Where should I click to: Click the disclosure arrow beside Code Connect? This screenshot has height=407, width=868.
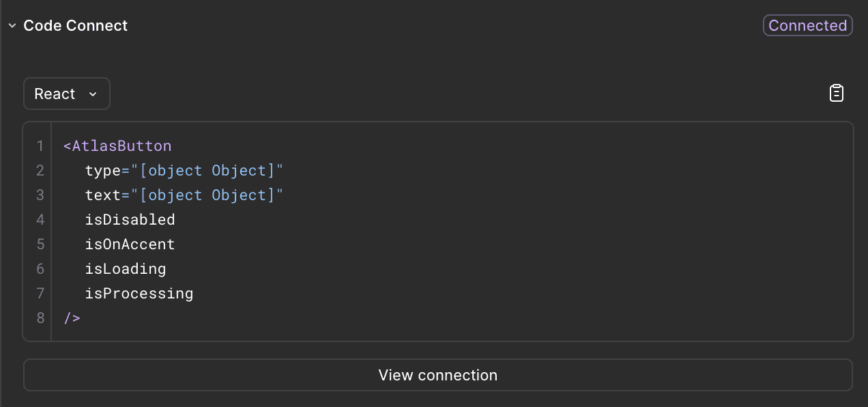click(12, 25)
